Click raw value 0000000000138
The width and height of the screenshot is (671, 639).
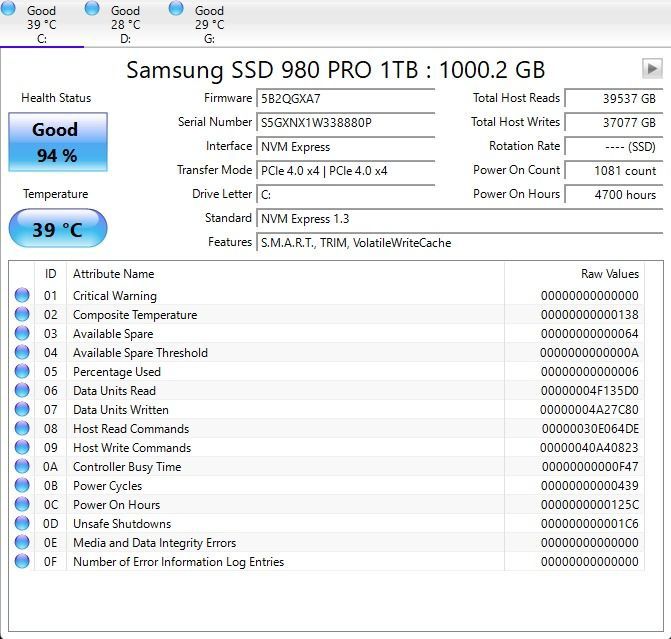[590, 315]
